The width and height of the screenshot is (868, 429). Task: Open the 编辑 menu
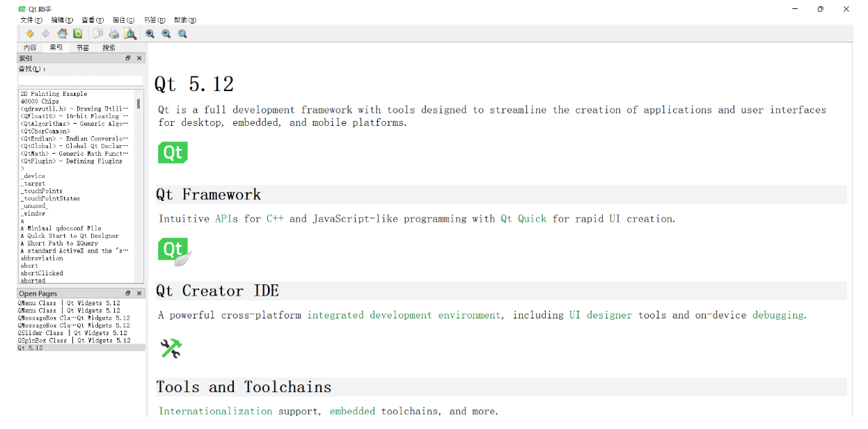click(62, 20)
